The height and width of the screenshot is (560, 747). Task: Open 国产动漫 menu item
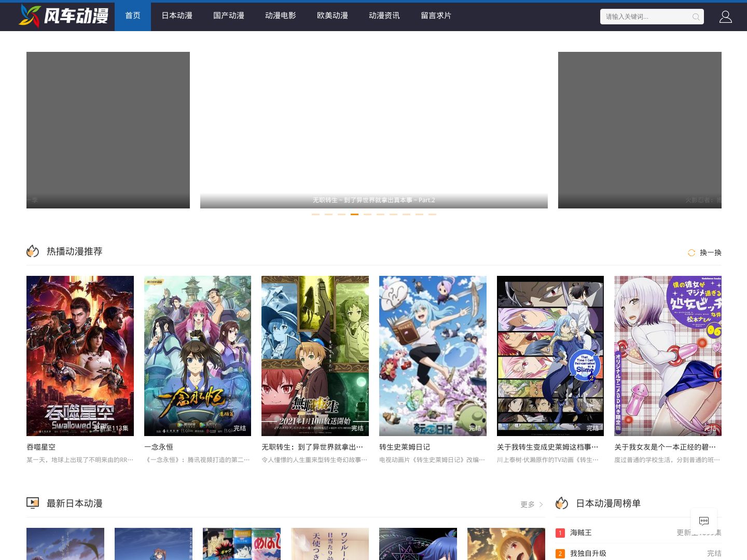[x=229, y=16]
